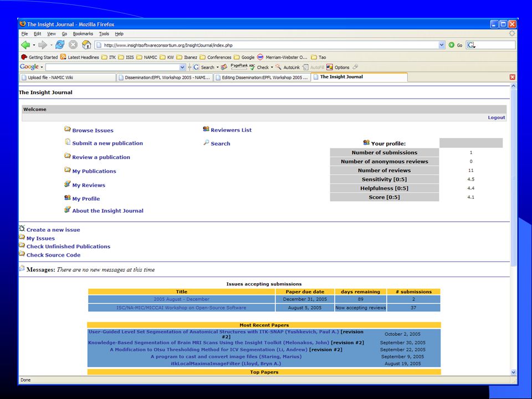The height and width of the screenshot is (399, 532).
Task: Open the View menu
Action: [x=52, y=34]
